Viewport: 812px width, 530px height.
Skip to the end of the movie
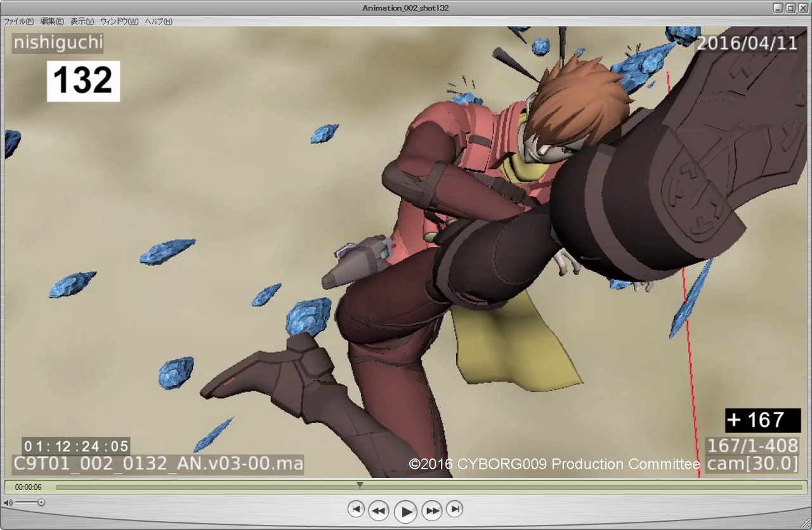coord(454,508)
